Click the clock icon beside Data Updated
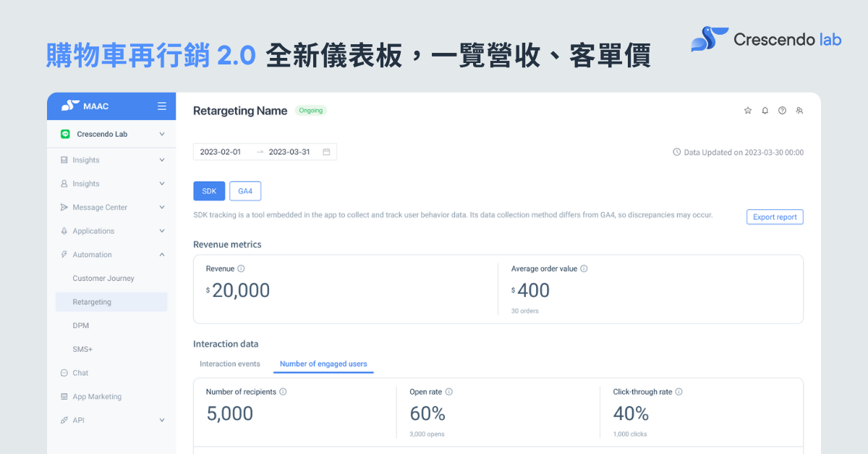 click(x=677, y=152)
